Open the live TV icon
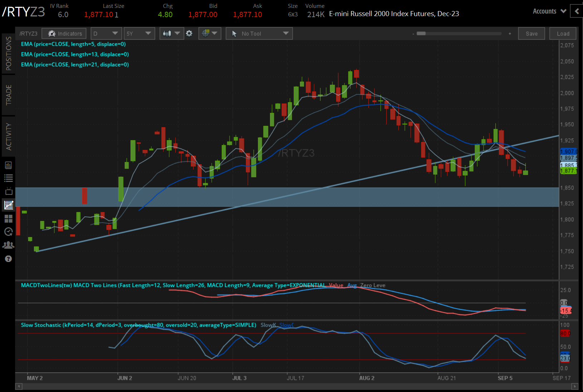The image size is (583, 392). pyautogui.click(x=8, y=192)
